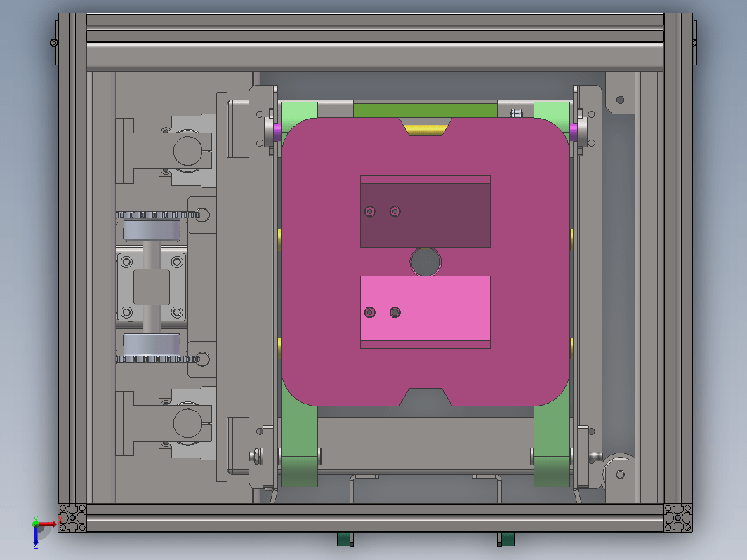Select the top-right light green arm
This screenshot has width=747, height=560.
[552, 114]
